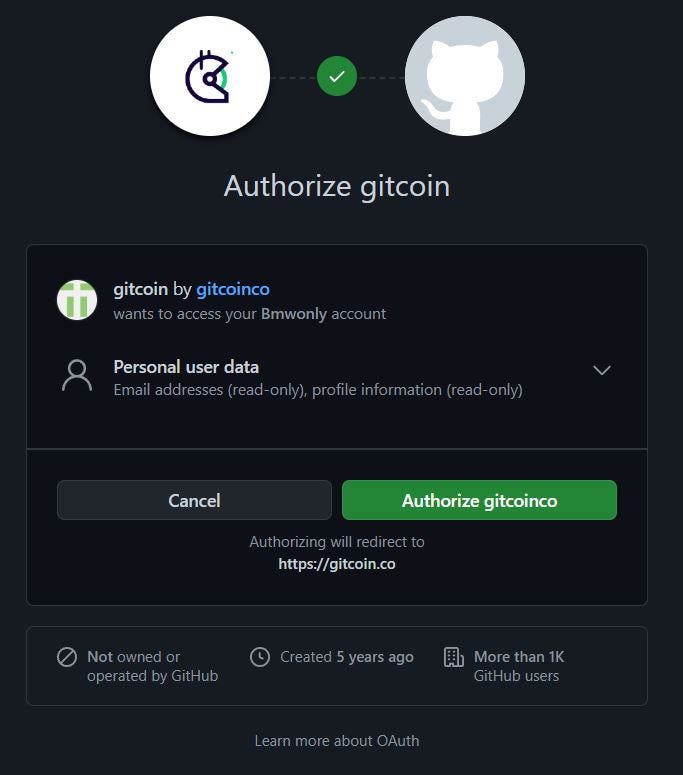Image resolution: width=683 pixels, height=775 pixels.
Task: Click the Gitcoin logo circle
Action: point(210,76)
